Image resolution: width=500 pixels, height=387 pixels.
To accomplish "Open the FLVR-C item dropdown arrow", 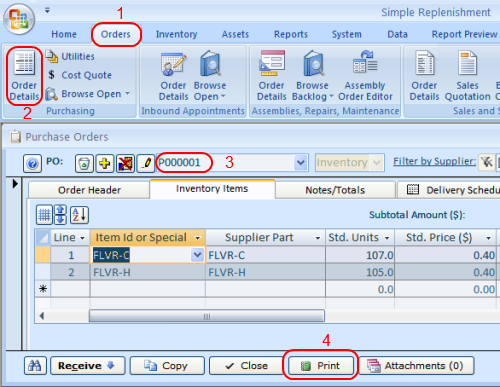I will tap(198, 255).
